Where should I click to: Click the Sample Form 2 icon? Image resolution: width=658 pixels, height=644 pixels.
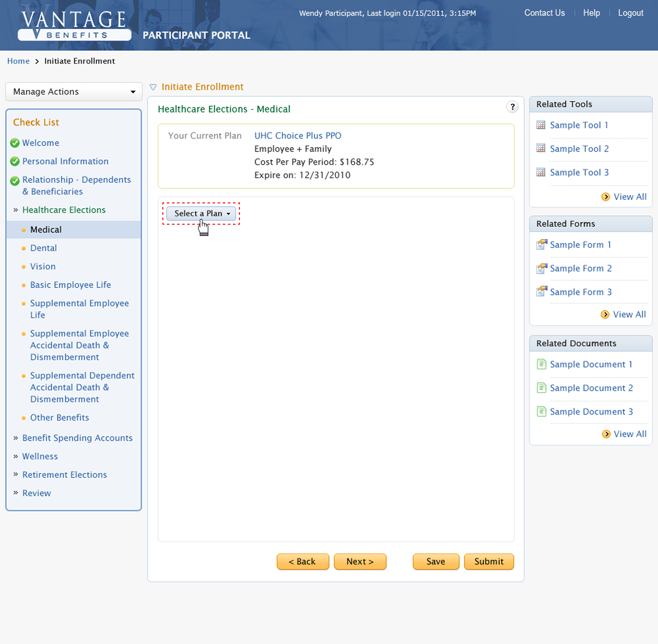541,268
